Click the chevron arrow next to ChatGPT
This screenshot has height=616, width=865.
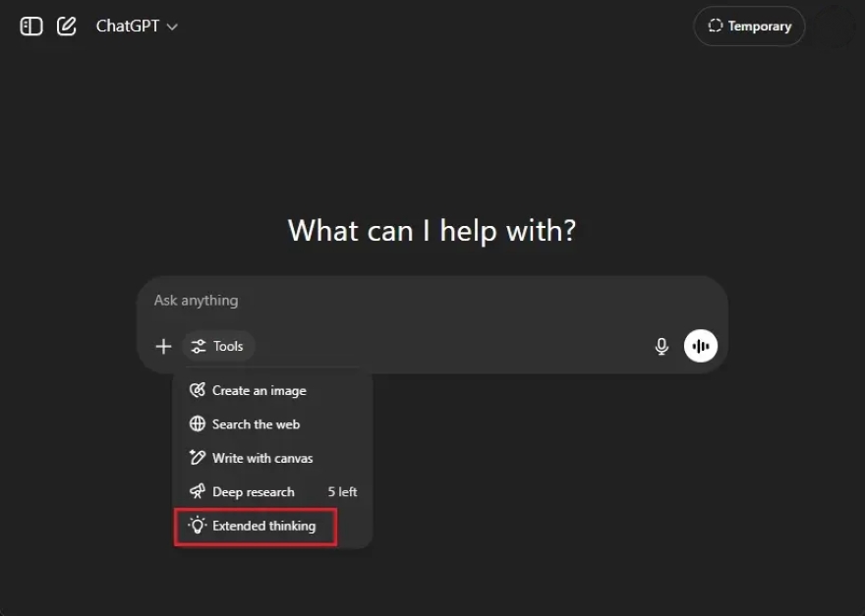[x=173, y=28]
